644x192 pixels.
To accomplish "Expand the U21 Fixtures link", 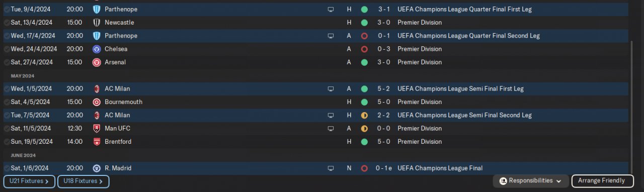I will [x=29, y=181].
